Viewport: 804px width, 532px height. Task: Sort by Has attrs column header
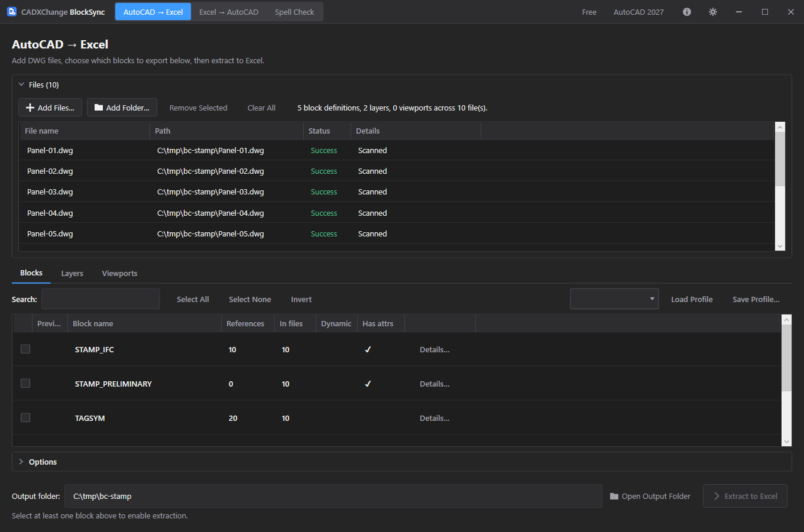[381, 323]
